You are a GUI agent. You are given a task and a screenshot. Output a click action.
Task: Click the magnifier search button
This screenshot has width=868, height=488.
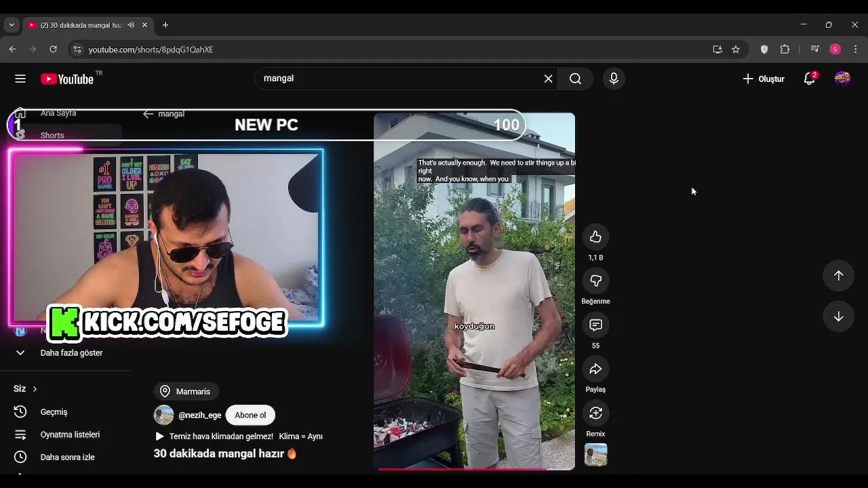click(575, 79)
